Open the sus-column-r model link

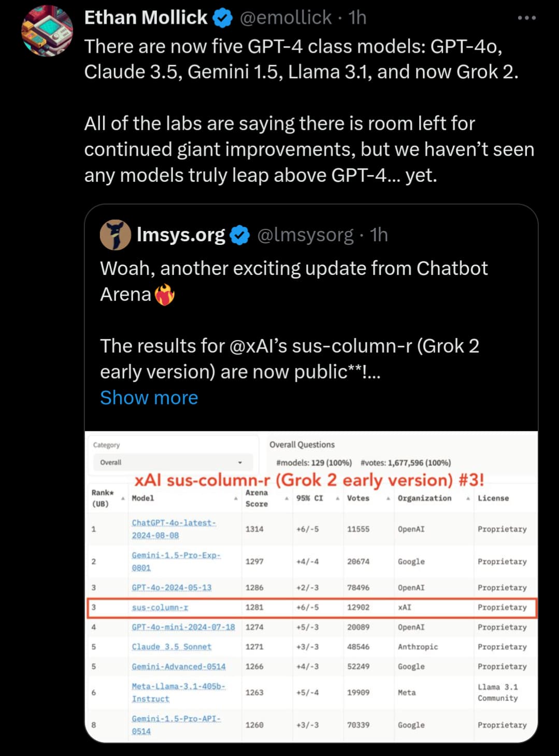(160, 607)
